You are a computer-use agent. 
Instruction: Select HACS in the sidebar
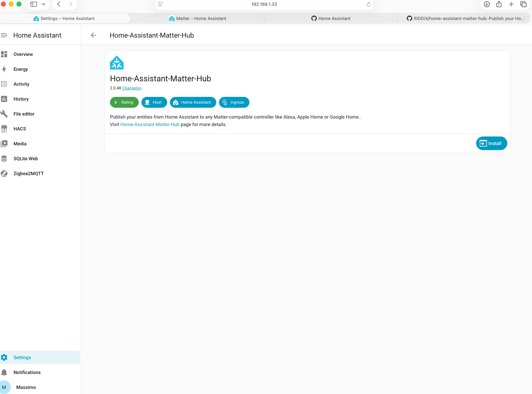[40, 129]
